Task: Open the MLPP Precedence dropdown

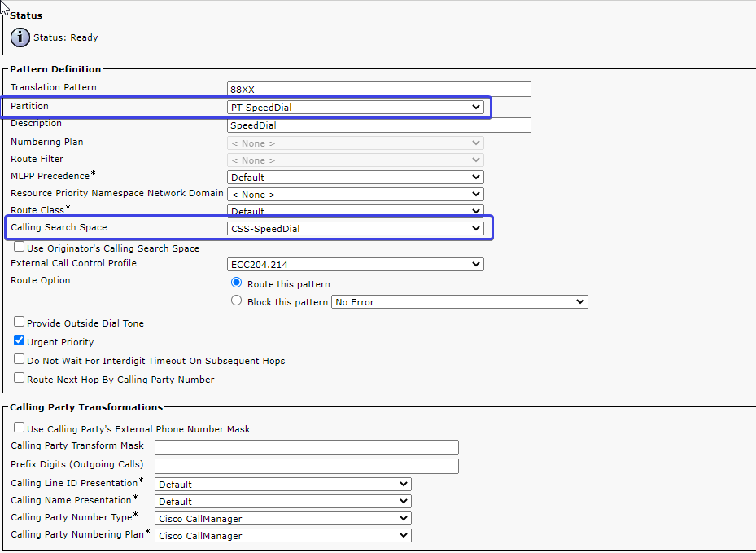Action: point(355,177)
